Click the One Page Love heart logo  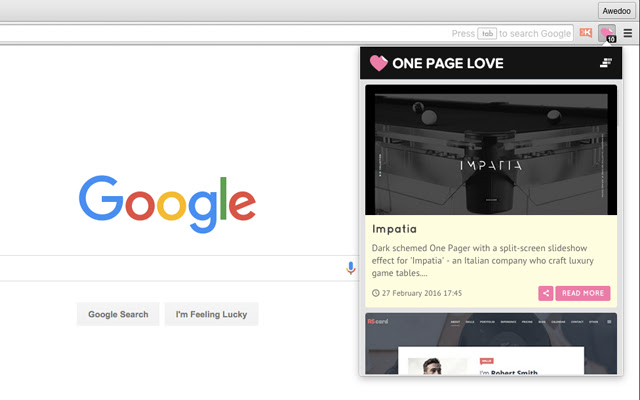pos(378,63)
